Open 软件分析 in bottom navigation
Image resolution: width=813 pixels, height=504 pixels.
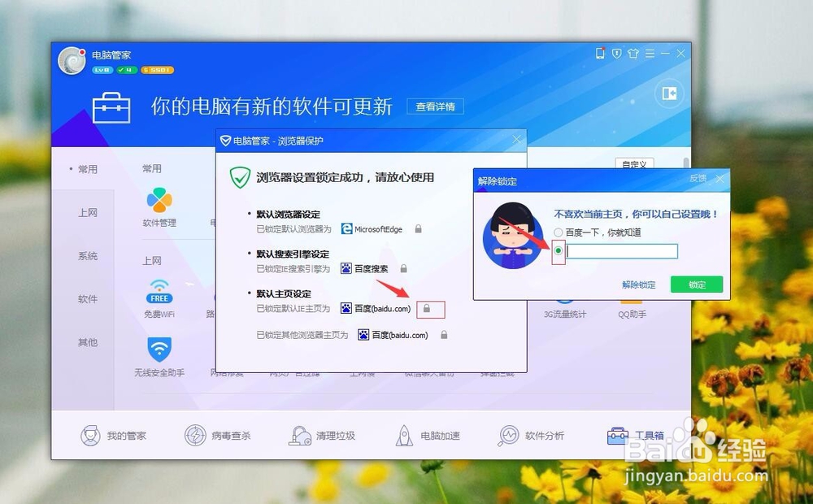pyautogui.click(x=531, y=436)
